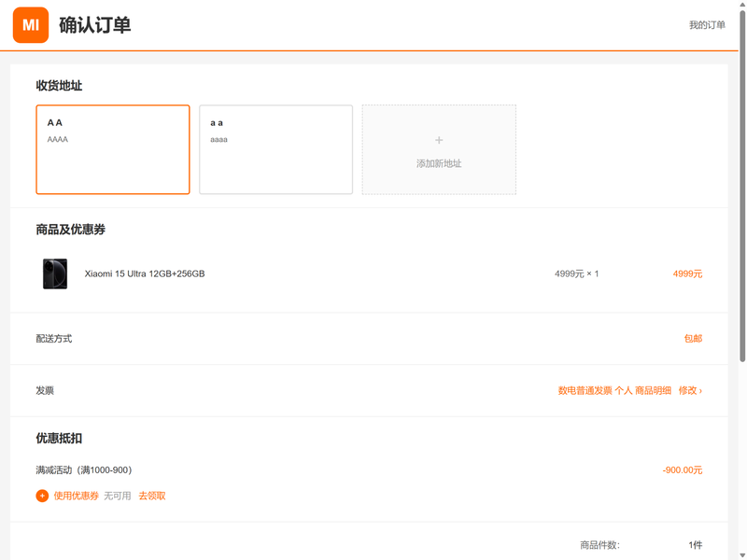Open the Xiaomi 15 Ultra product thumbnail
This screenshot has width=747, height=560.
click(55, 273)
